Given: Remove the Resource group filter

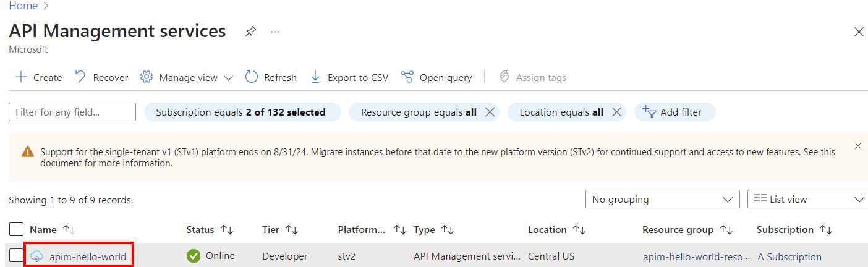Looking at the screenshot, I should coord(490,112).
